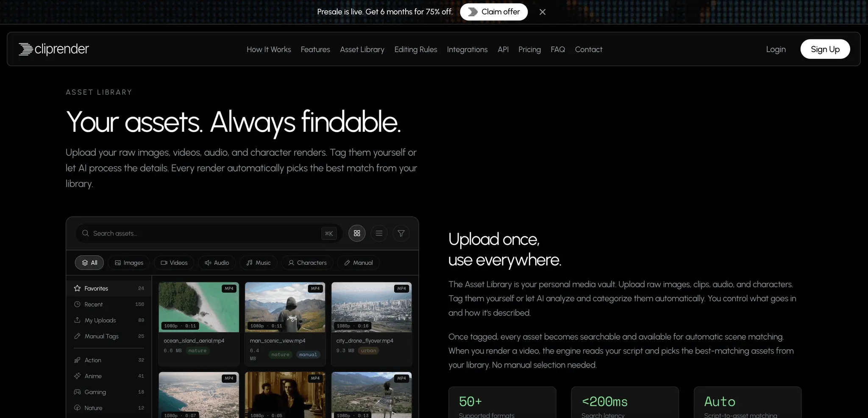Open the 0:05 indoor scene video thumbnail
The image size is (868, 418).
(x=285, y=395)
